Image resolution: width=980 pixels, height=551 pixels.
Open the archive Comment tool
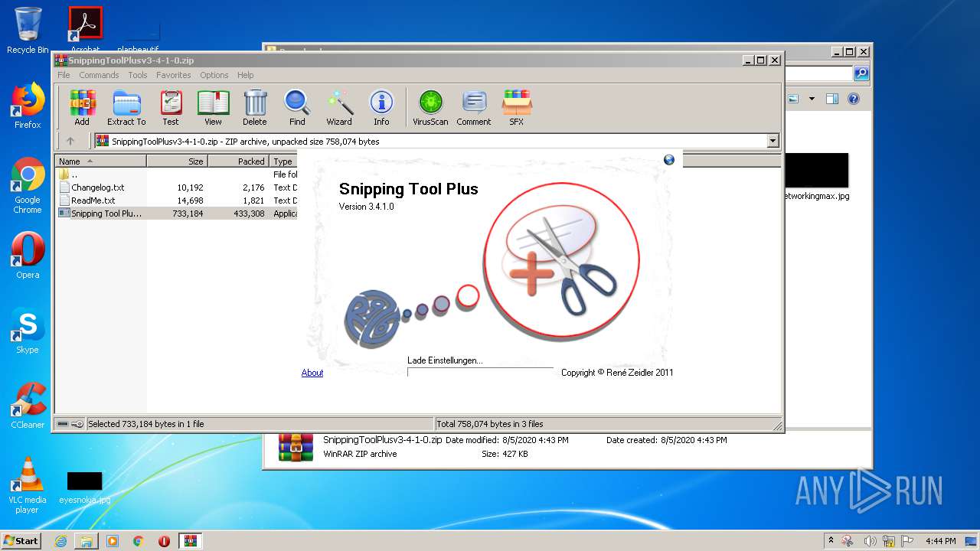click(x=474, y=107)
